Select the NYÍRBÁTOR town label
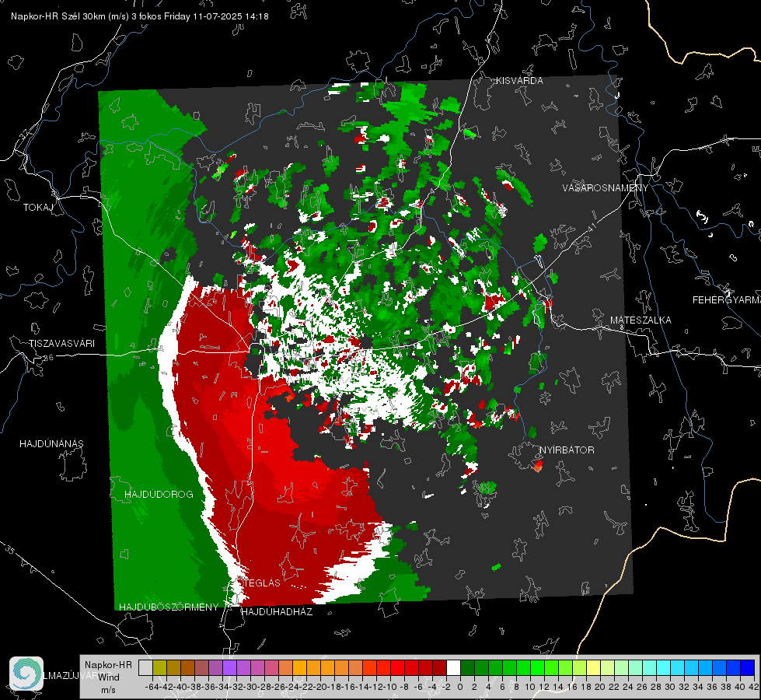Viewport: 761px width, 700px height. [567, 450]
